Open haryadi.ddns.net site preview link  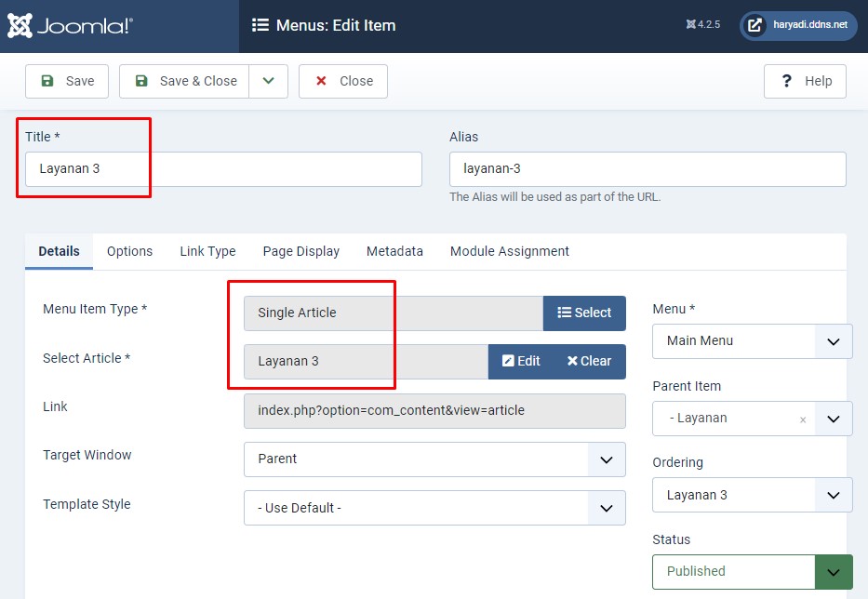(798, 26)
